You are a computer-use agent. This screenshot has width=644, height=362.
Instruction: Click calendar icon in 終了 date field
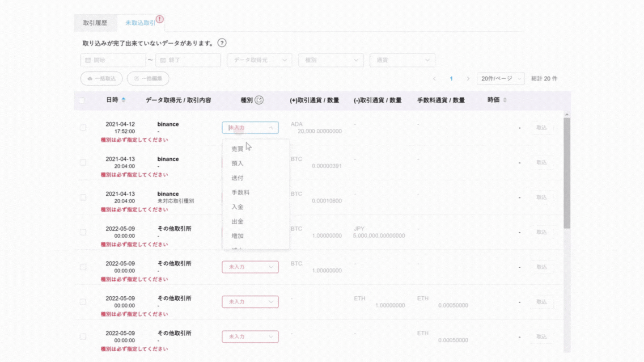tap(163, 60)
